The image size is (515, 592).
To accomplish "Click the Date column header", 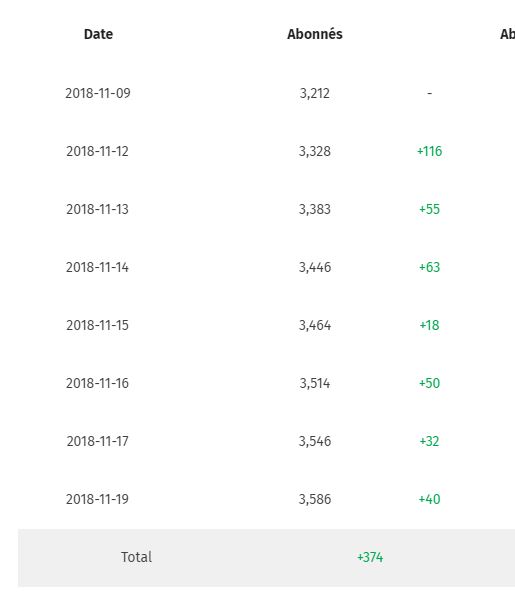I will [x=98, y=34].
